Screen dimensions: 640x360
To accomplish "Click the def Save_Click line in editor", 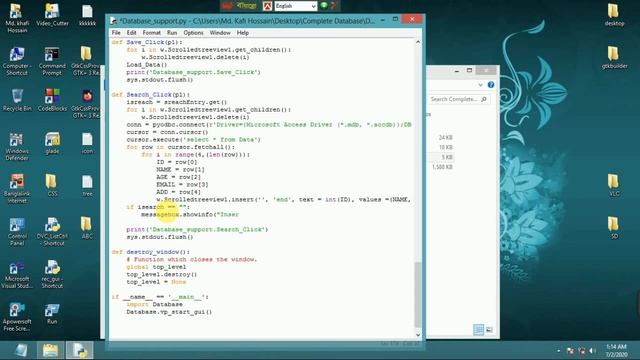I will (147, 42).
